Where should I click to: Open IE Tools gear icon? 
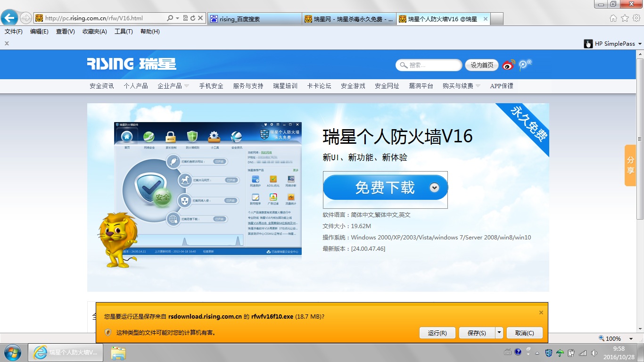pos(636,18)
